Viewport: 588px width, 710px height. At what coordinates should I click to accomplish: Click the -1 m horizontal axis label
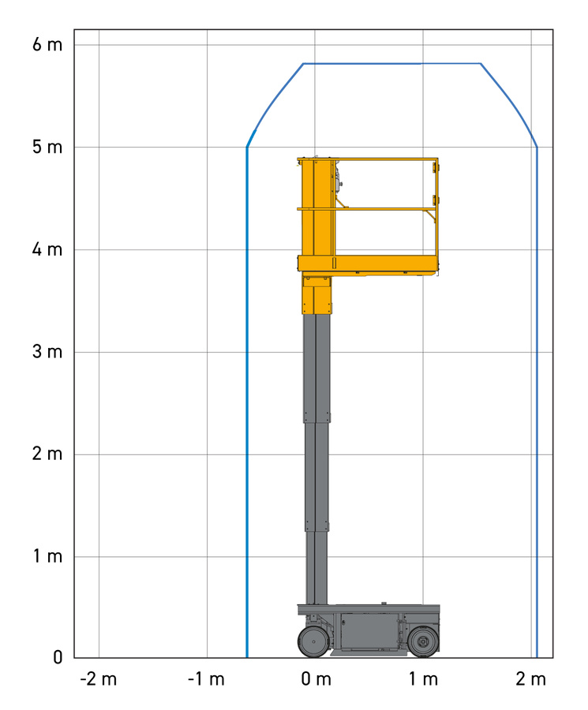pyautogui.click(x=207, y=679)
